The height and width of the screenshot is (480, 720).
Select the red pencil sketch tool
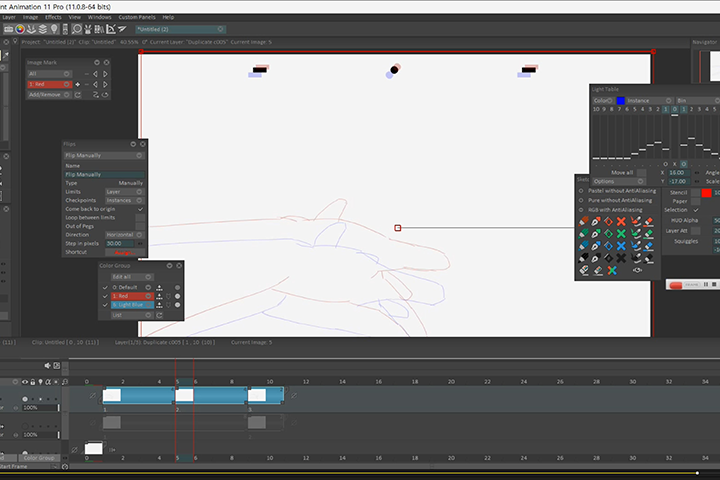click(584, 221)
